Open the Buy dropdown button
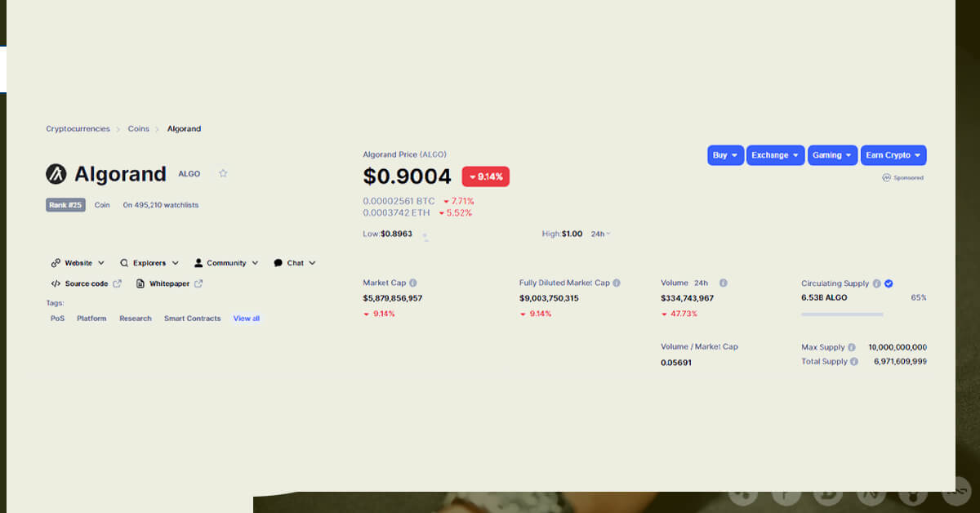 click(725, 155)
